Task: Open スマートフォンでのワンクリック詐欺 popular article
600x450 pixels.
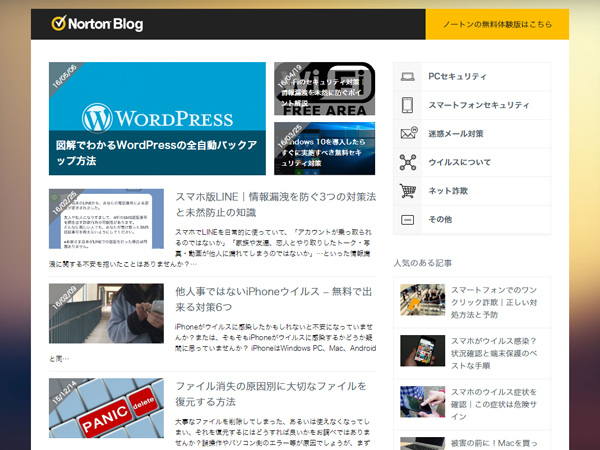Action: (494, 302)
